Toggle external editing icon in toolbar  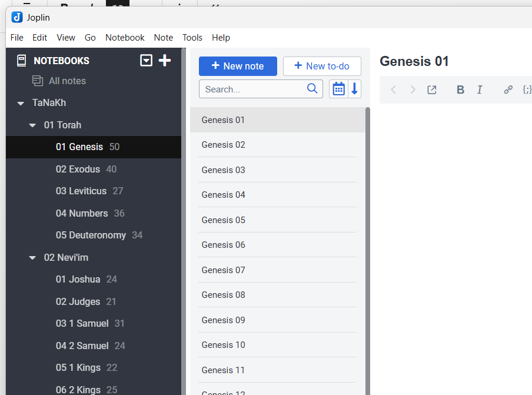coord(432,89)
